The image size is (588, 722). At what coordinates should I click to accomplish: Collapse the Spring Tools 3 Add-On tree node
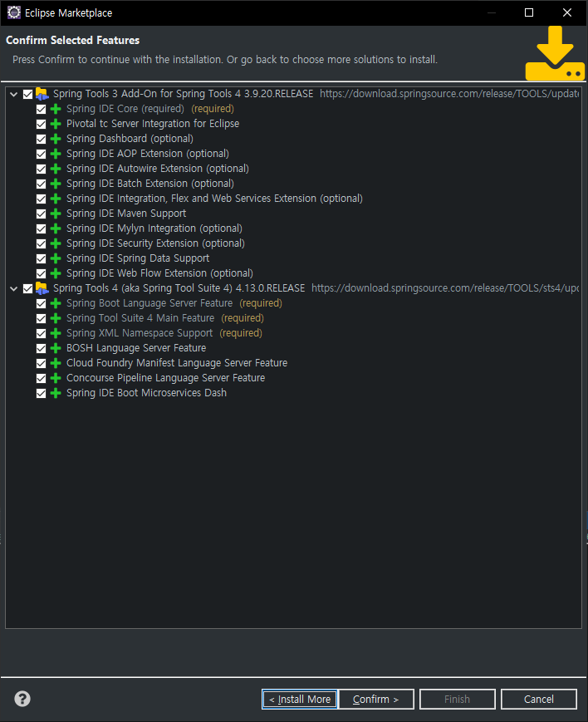pyautogui.click(x=14, y=95)
